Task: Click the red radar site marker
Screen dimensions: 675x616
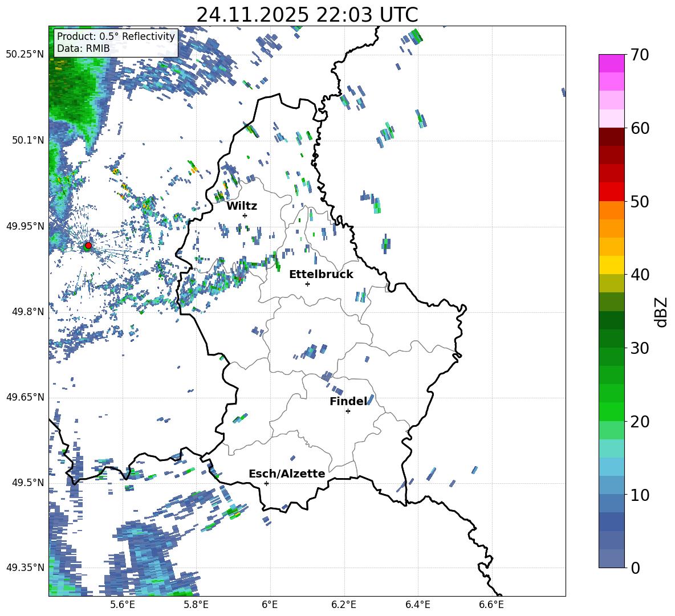Action: (88, 246)
